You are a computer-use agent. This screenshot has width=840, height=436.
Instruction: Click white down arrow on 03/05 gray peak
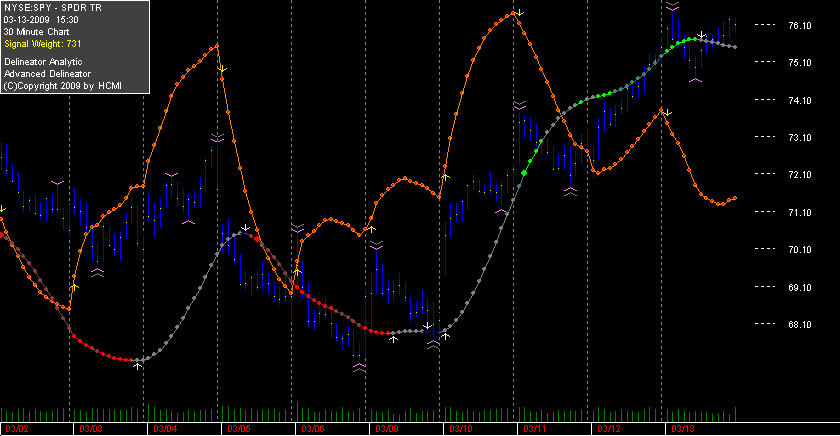(x=245, y=228)
